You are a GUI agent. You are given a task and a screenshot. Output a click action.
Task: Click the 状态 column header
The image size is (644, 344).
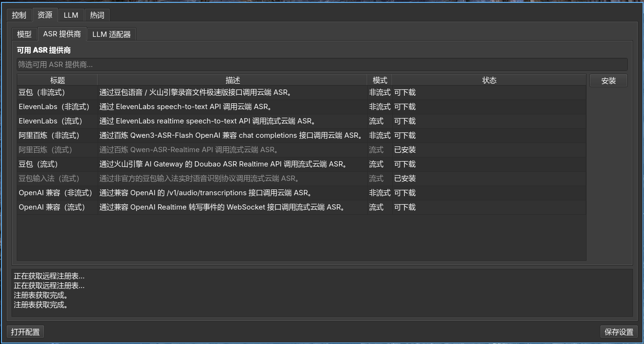click(489, 80)
